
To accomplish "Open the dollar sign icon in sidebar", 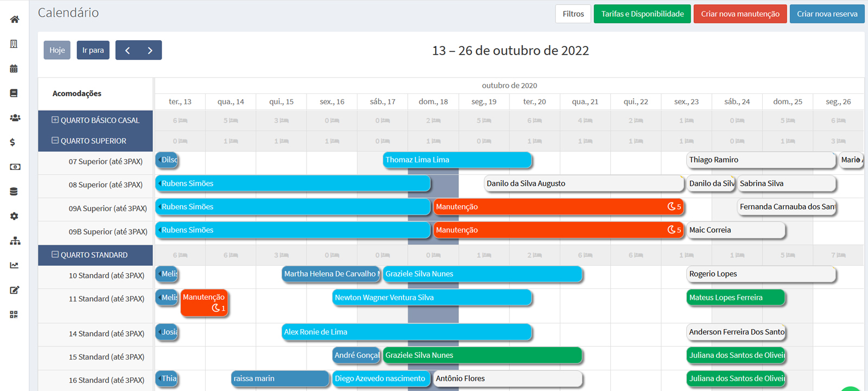I will tap(12, 142).
